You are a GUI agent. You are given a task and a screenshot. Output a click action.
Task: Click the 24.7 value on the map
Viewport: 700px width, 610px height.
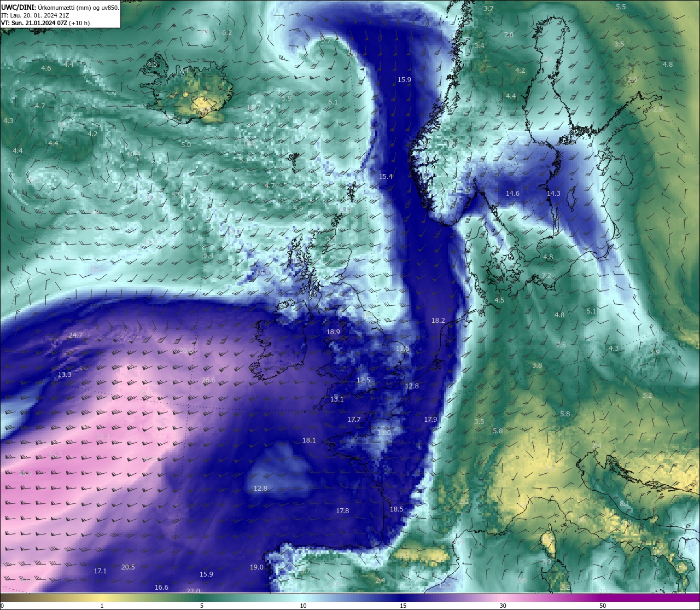75,335
